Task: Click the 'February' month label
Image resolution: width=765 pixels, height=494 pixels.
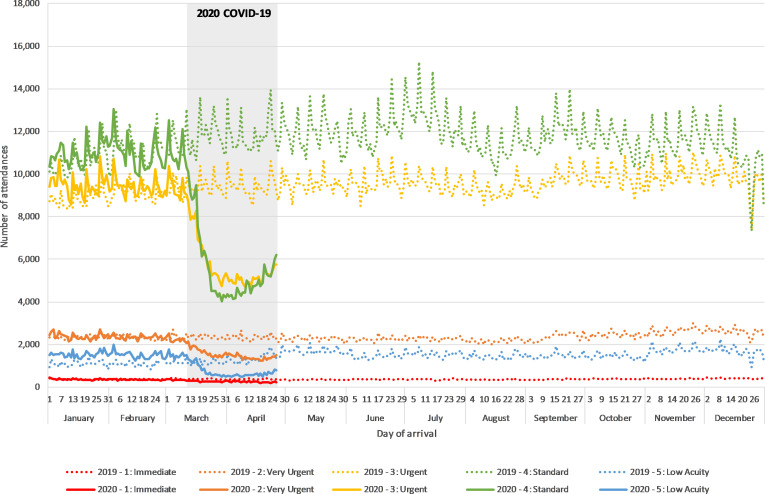Action: pyautogui.click(x=138, y=418)
